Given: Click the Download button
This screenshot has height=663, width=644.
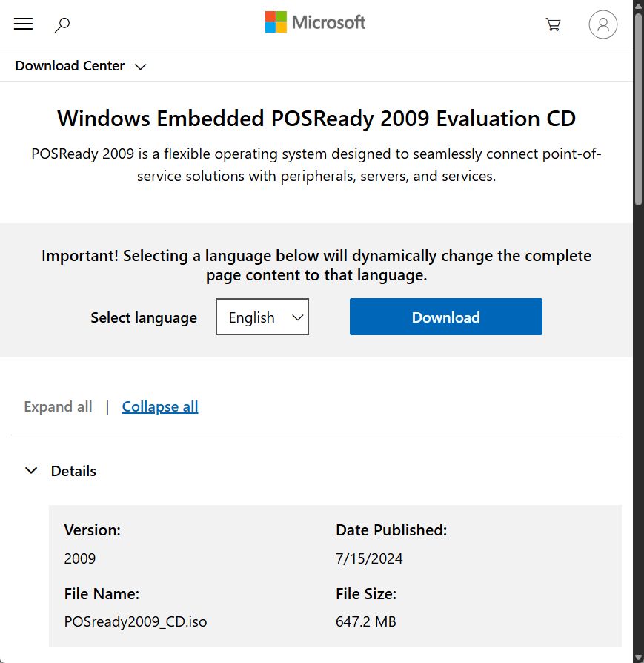Looking at the screenshot, I should tap(445, 317).
